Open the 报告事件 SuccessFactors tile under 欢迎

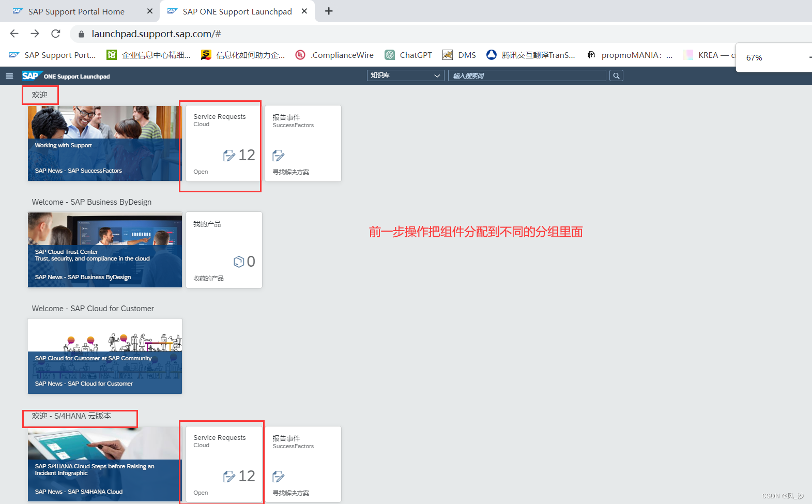click(x=303, y=144)
